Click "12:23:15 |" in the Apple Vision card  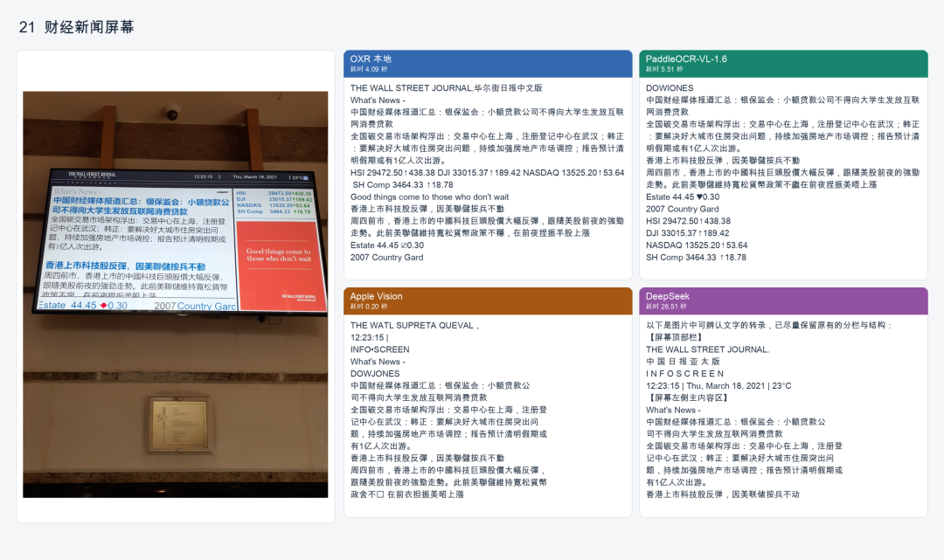pos(370,337)
